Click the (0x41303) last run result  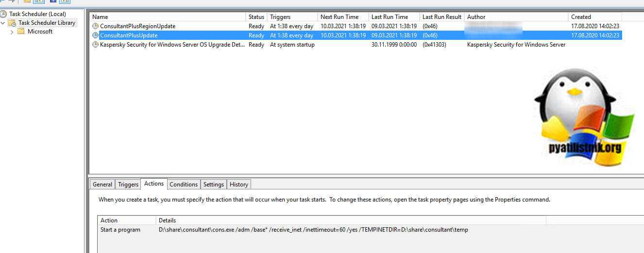(434, 45)
